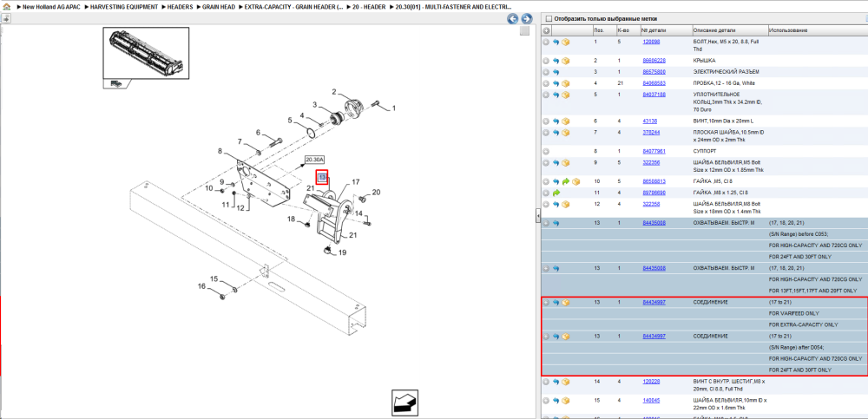Click green arrow icon for part 89706690
Screen dimensions: 868x419
556,193
